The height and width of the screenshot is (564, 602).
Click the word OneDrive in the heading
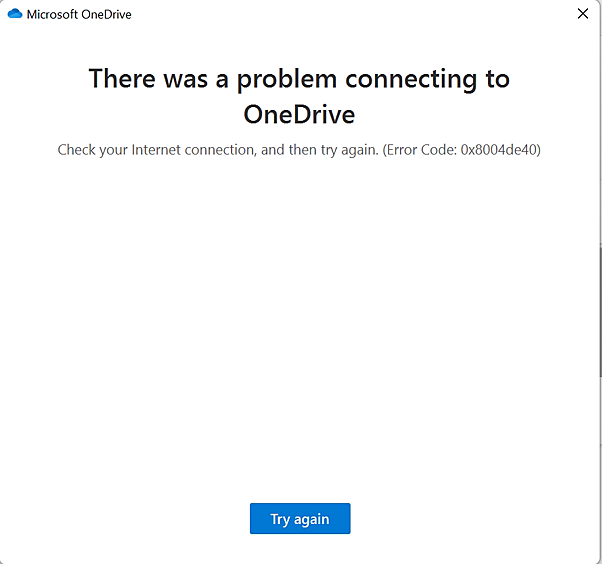[x=299, y=114]
